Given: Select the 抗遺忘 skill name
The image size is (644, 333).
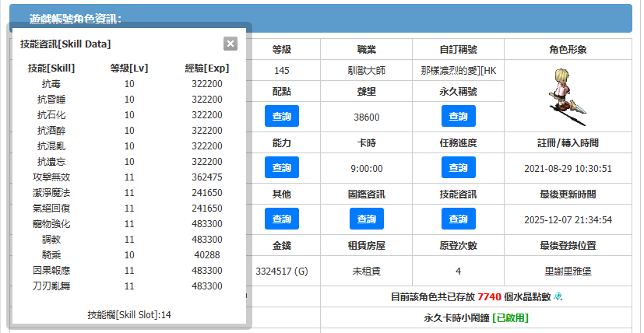Looking at the screenshot, I should (51, 162).
